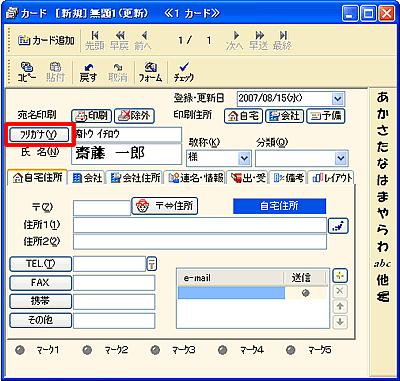The width and height of the screenshot is (400, 381).
Task: Toggle the 送信 send indicator in e-mail row
Action: tap(306, 293)
